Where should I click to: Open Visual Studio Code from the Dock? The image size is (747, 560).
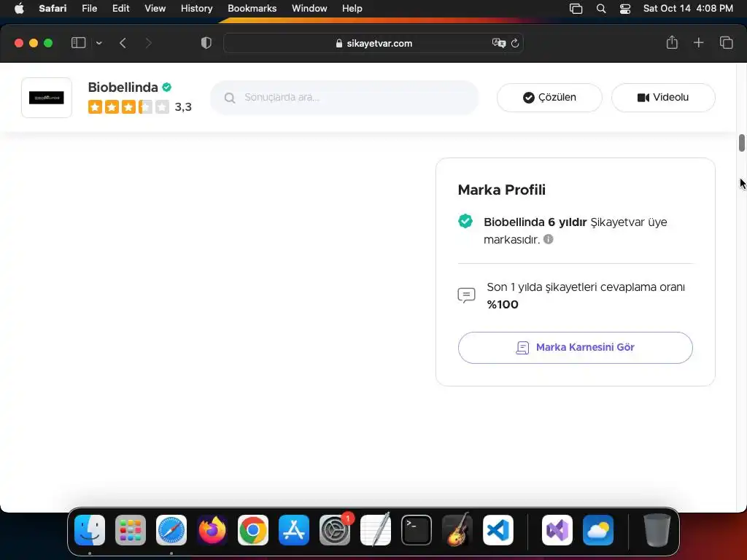[498, 530]
